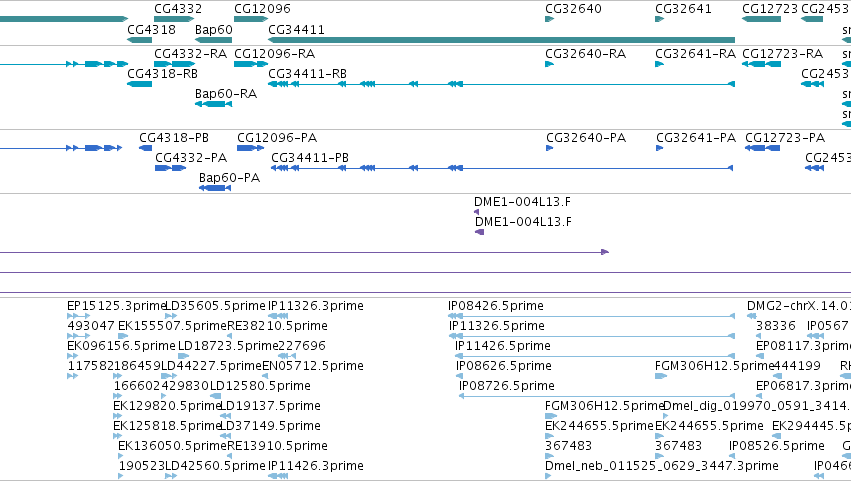
Task: Open the LD42560.5prime EST label
Action: (x=215, y=467)
